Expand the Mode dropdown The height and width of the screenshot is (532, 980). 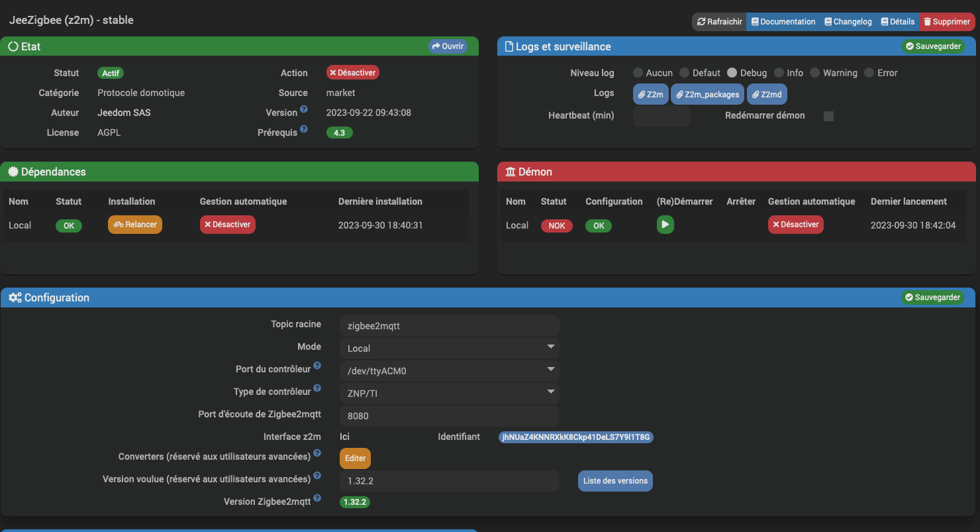pos(450,348)
